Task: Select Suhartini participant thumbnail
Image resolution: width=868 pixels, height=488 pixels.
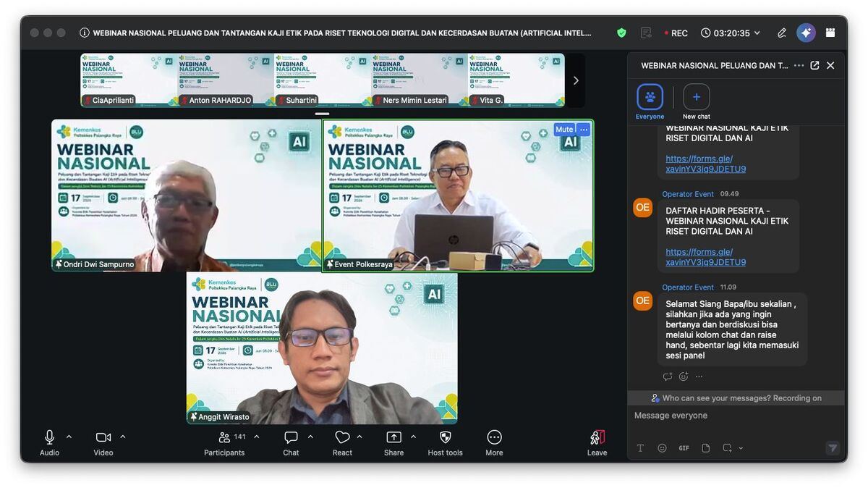Action: [323, 80]
